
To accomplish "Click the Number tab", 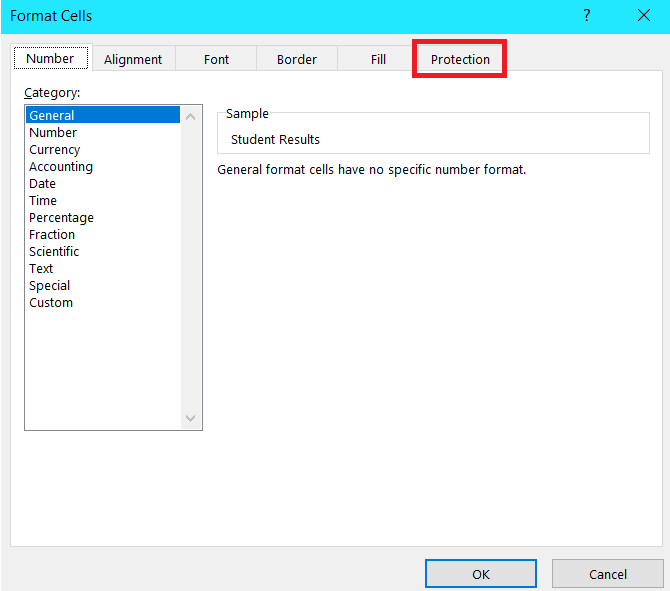I will coord(50,58).
